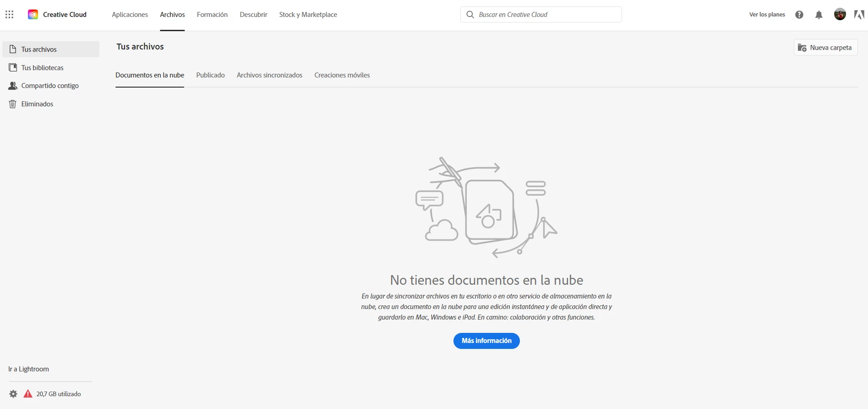The height and width of the screenshot is (409, 868).
Task: Open the notifications bell icon
Action: [819, 15]
